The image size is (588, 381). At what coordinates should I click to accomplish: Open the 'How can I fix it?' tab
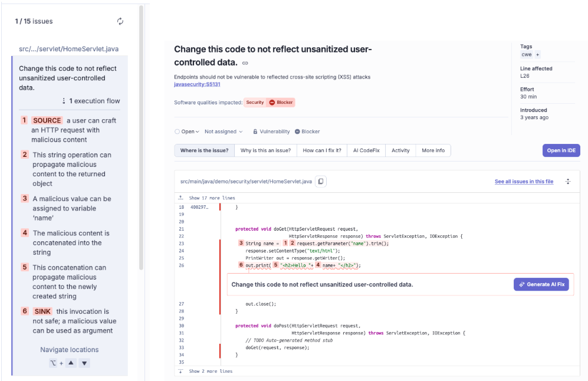point(321,150)
